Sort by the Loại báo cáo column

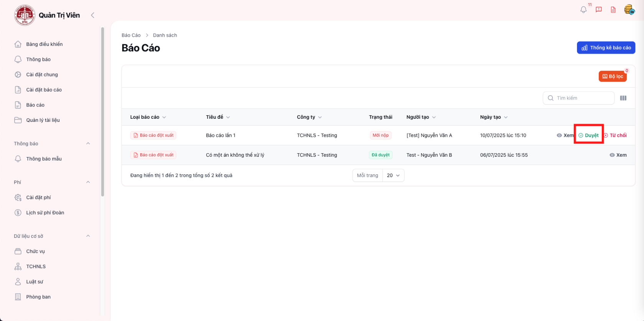pos(148,117)
